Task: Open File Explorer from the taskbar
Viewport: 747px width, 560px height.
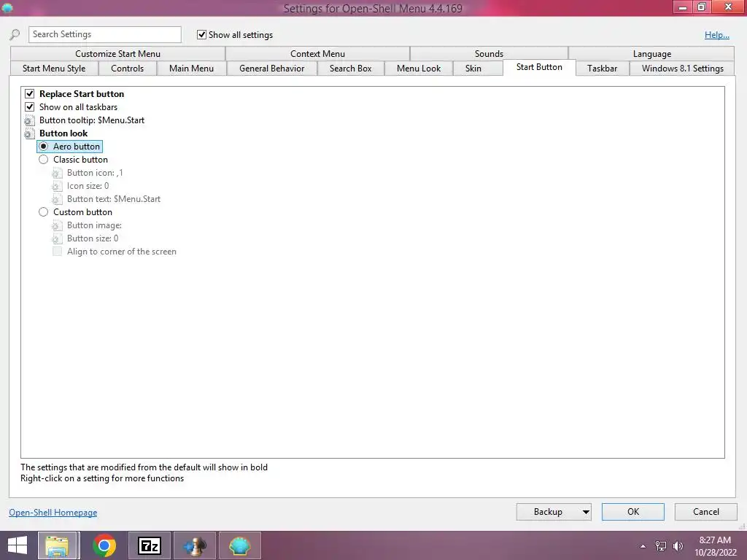Action: (x=58, y=545)
